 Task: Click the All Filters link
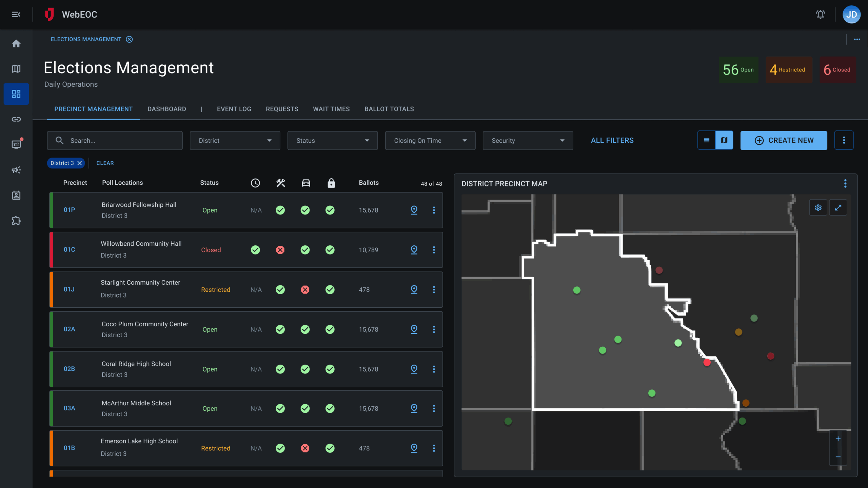[612, 140]
